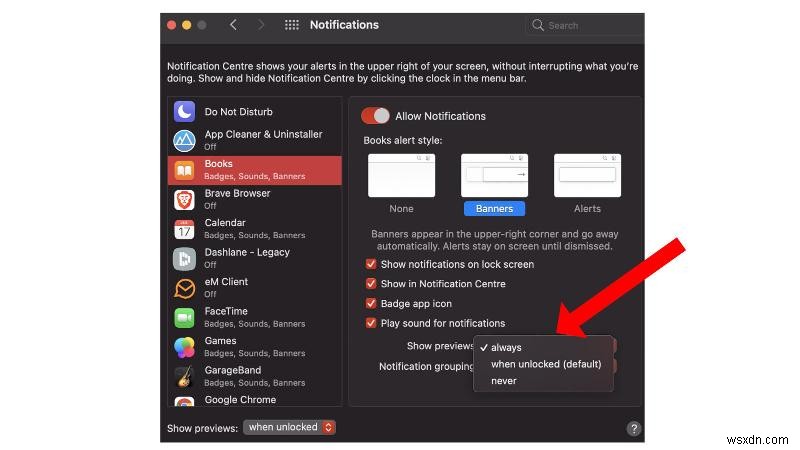The image size is (800, 450).
Task: Uncheck Show notifications on lock screen
Action: click(371, 264)
